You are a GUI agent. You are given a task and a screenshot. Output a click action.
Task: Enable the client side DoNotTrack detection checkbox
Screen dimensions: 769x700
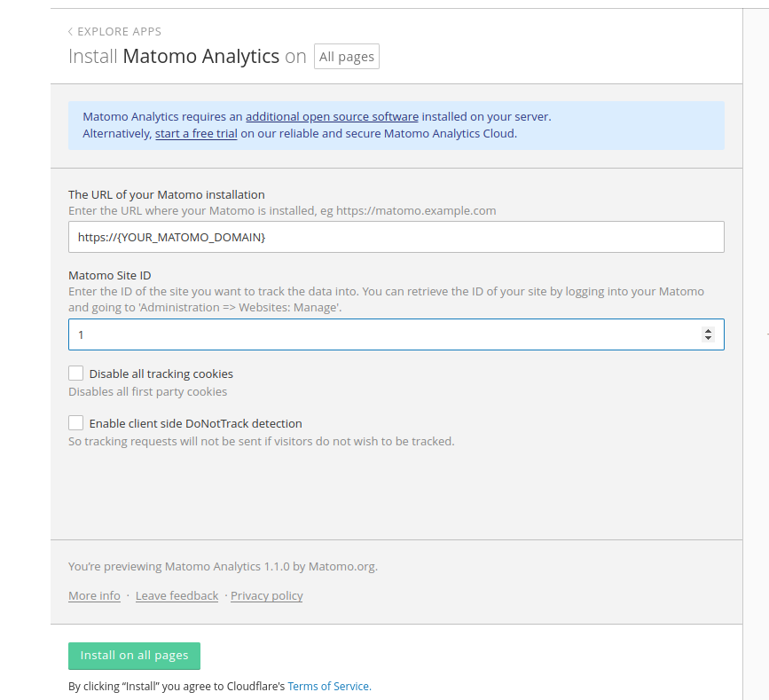click(76, 423)
